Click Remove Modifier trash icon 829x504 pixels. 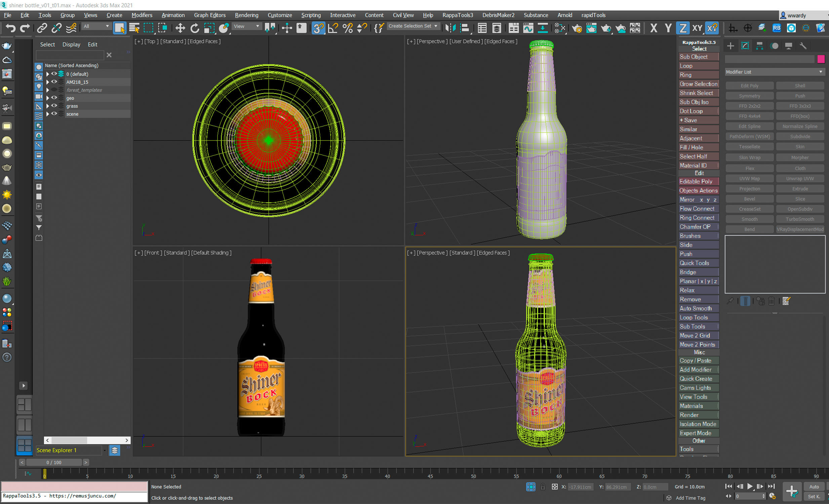(771, 301)
